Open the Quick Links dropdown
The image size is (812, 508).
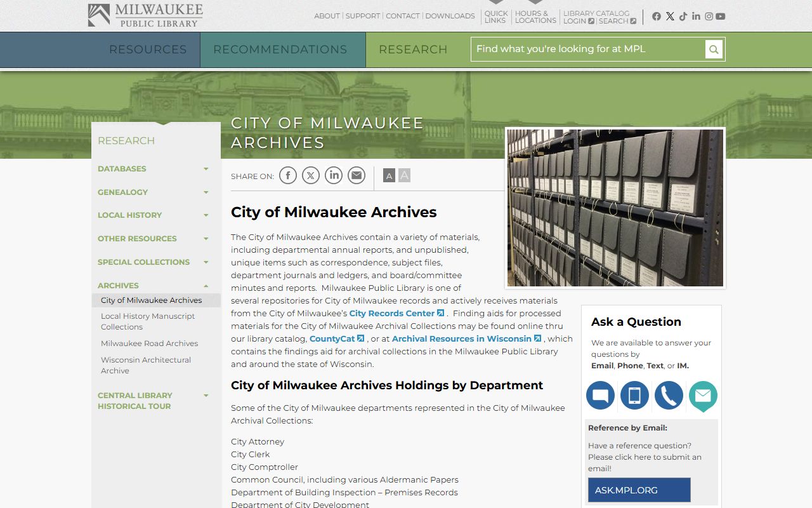[495, 17]
